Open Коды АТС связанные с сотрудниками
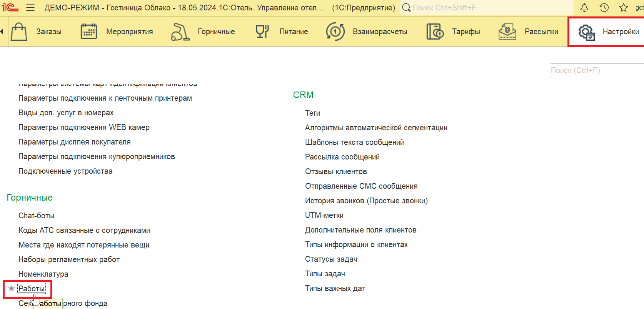Viewport: 644px width, 309px height. [x=84, y=231]
